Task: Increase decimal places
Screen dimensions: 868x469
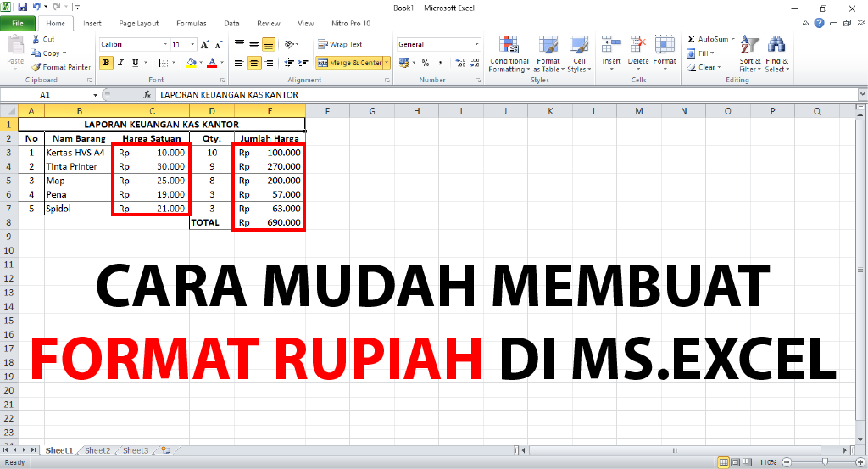Action: tap(460, 63)
